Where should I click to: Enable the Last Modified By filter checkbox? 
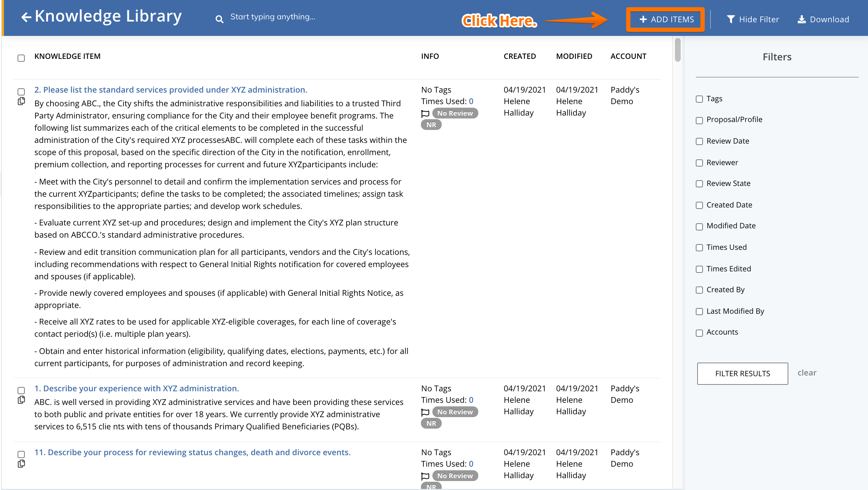pos(699,312)
